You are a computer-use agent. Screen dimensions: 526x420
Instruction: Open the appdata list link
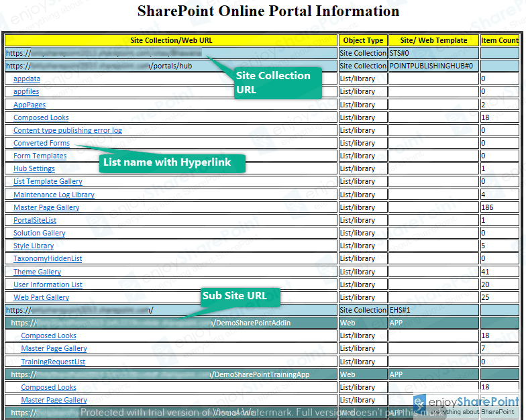click(27, 79)
